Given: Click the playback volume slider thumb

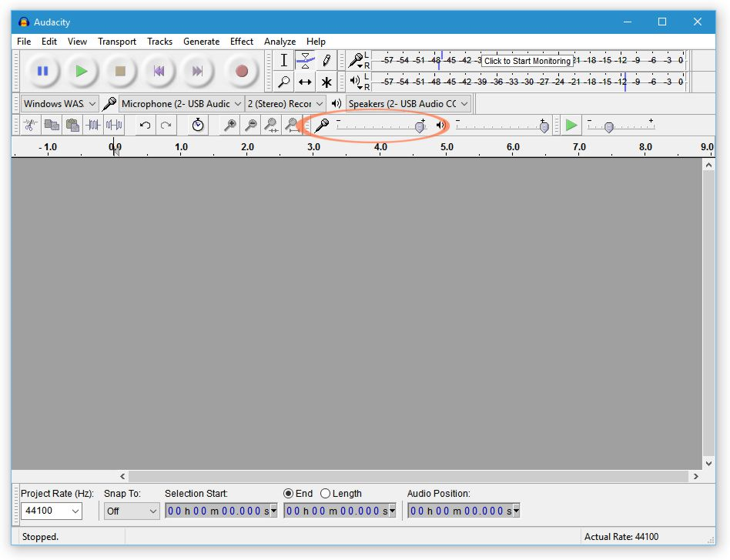Looking at the screenshot, I should (x=544, y=127).
